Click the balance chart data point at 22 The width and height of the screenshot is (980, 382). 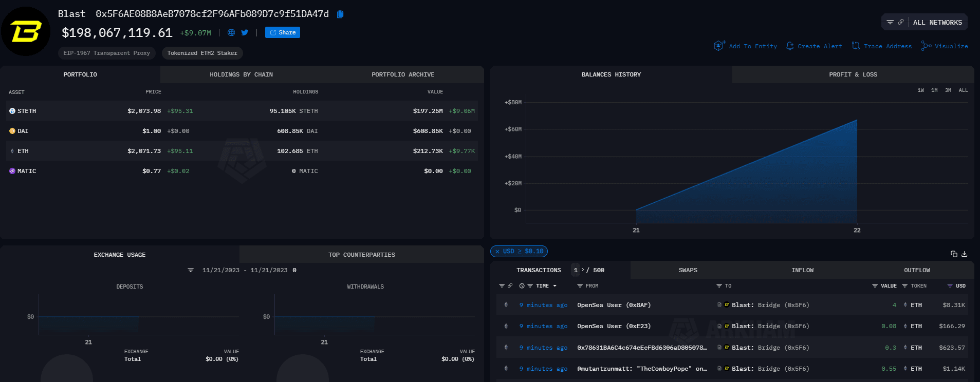857,120
